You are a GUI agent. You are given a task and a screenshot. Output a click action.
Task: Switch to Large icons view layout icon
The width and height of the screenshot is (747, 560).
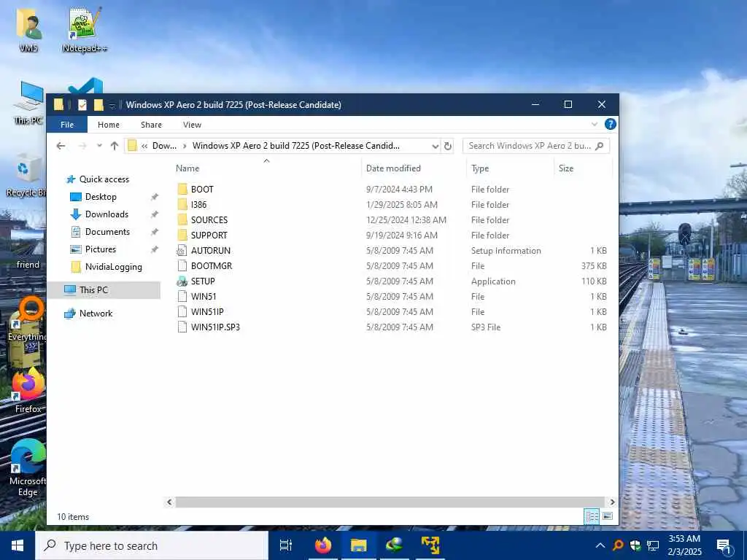(x=608, y=516)
